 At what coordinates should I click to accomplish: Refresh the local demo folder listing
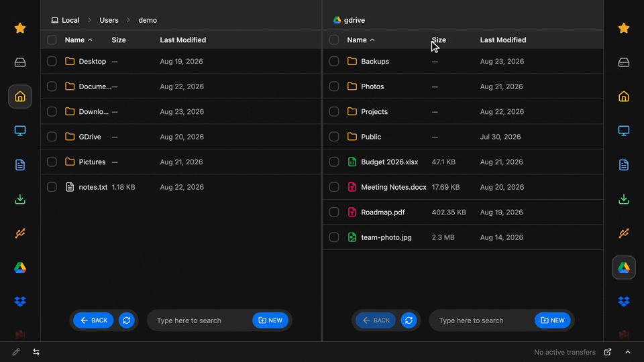coord(127,320)
